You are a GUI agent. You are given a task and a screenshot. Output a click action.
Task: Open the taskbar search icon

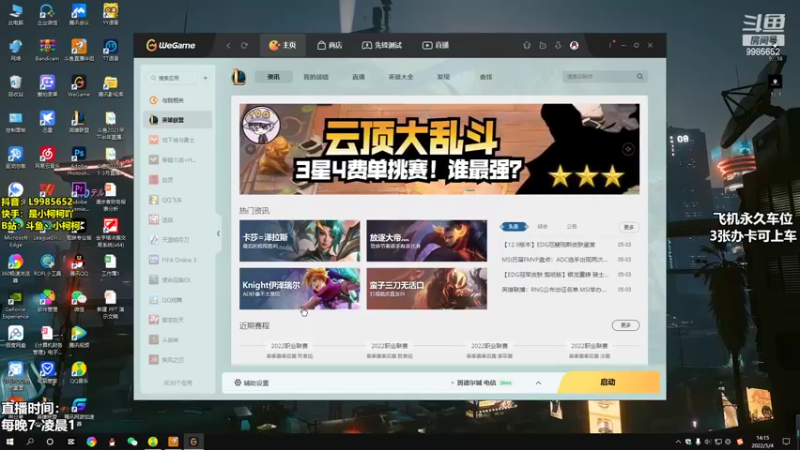point(30,441)
